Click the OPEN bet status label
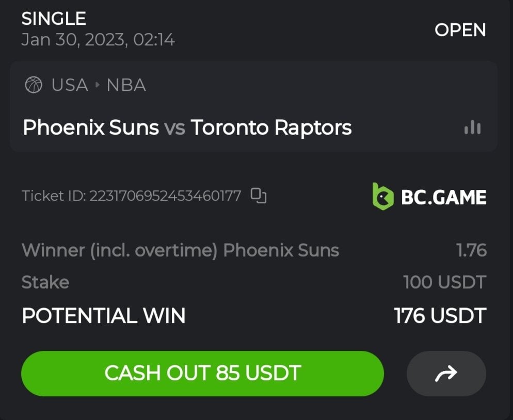Viewport: 513px width, 420px height. click(460, 30)
